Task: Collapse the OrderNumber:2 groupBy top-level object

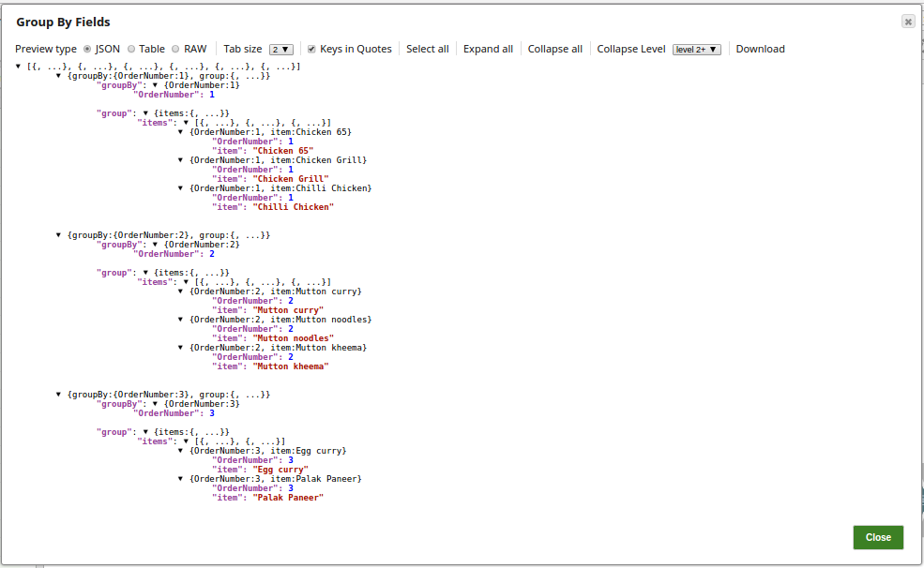Action: click(59, 235)
